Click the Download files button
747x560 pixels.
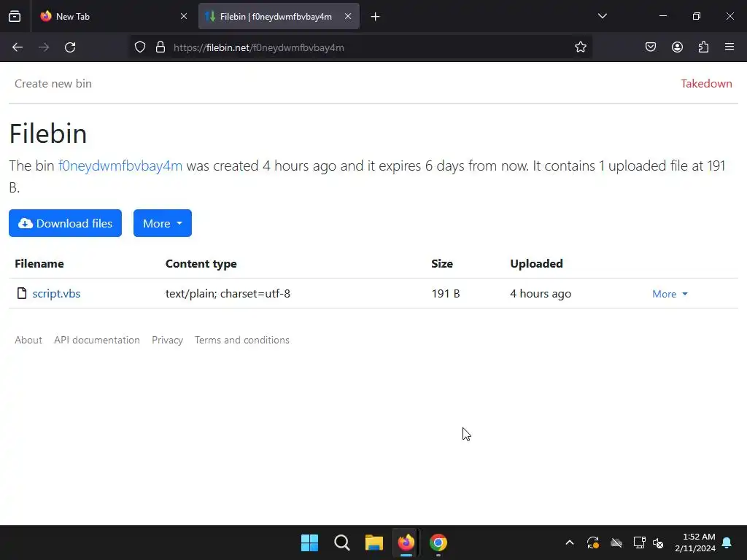[65, 223]
